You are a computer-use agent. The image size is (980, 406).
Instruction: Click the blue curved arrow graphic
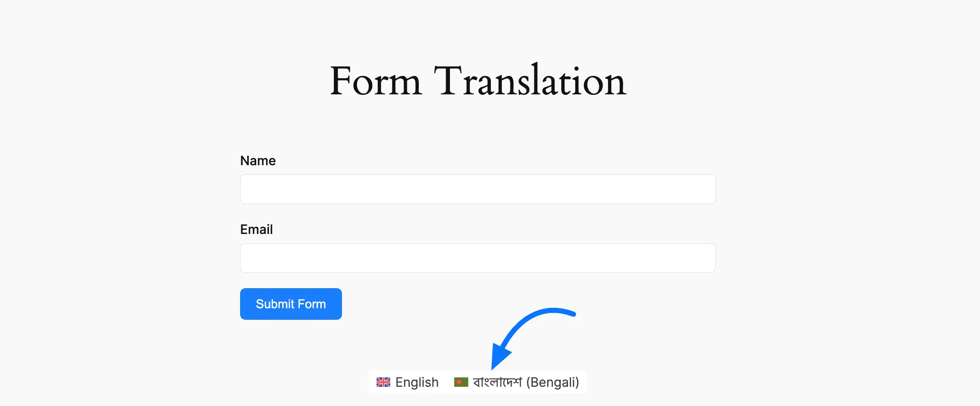pos(533,329)
